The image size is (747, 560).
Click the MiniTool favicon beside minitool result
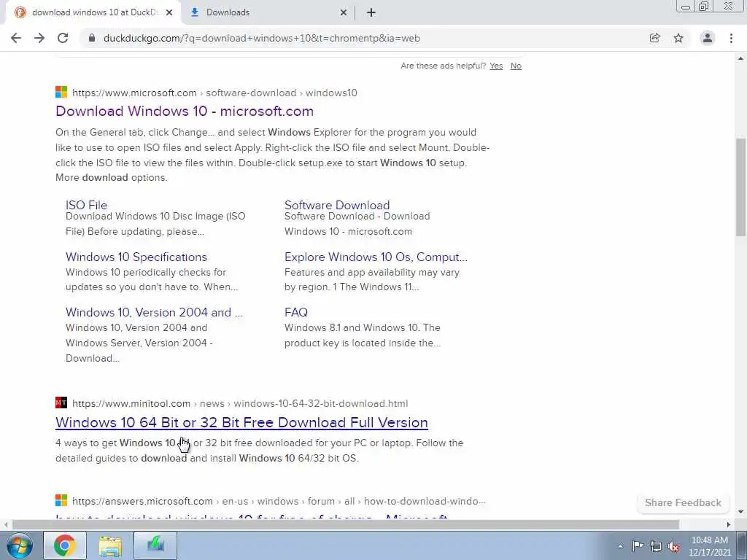(x=61, y=402)
